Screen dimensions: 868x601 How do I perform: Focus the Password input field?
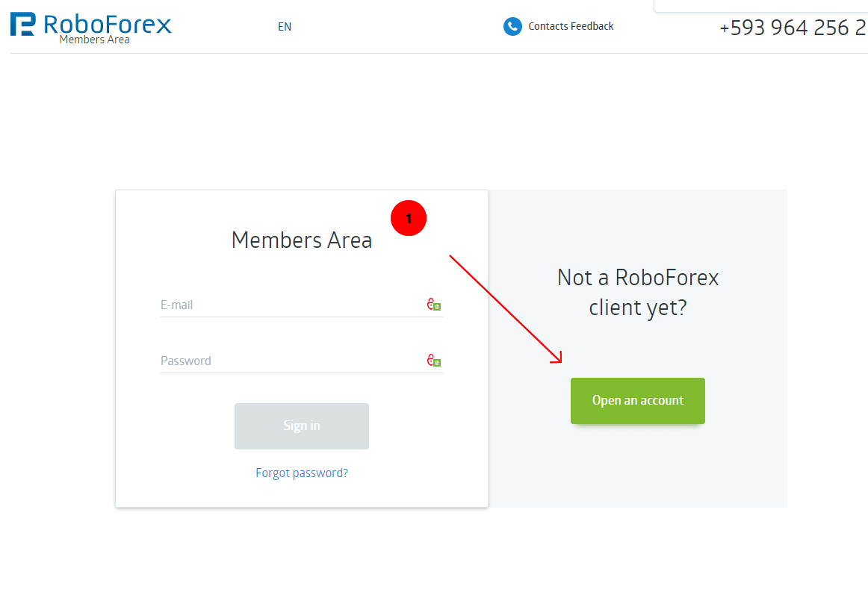coord(302,361)
